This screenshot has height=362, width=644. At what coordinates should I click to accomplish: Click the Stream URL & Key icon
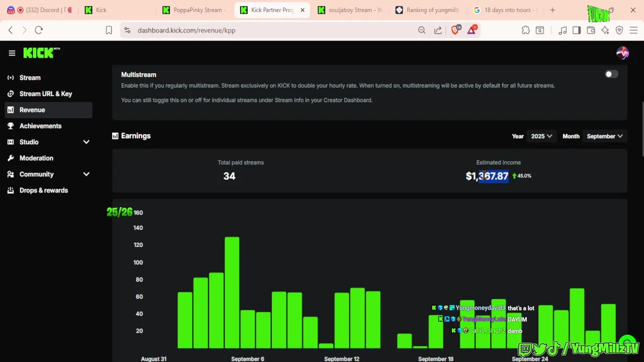(11, 94)
